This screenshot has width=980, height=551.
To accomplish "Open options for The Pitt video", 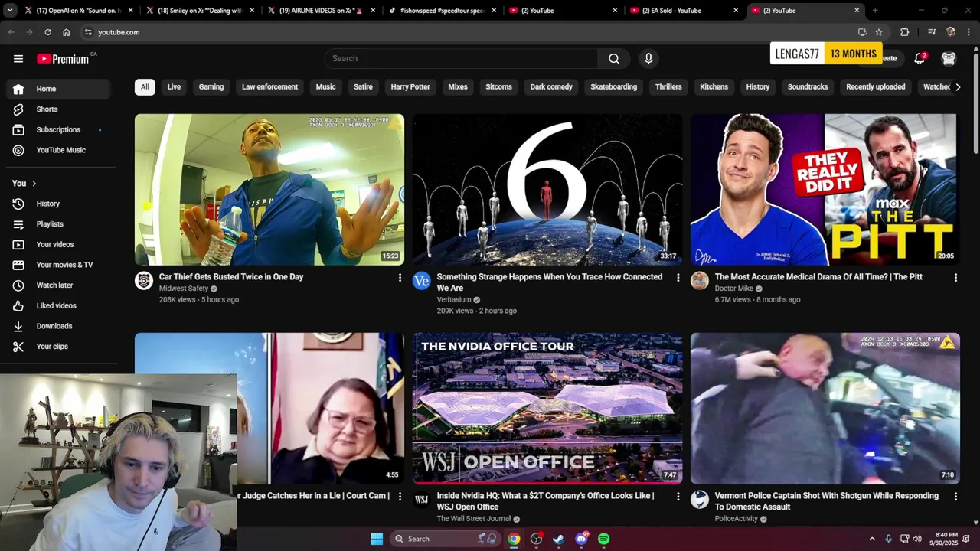I will point(955,278).
